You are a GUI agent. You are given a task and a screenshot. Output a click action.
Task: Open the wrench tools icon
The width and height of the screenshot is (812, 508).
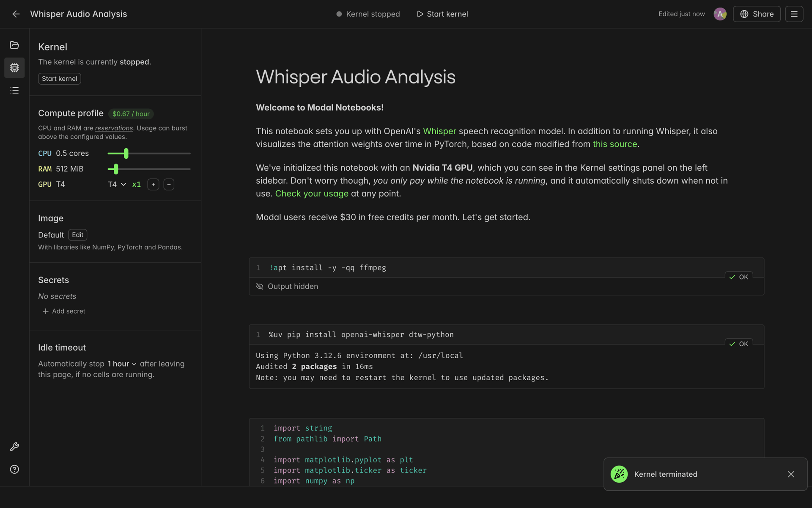(x=14, y=447)
